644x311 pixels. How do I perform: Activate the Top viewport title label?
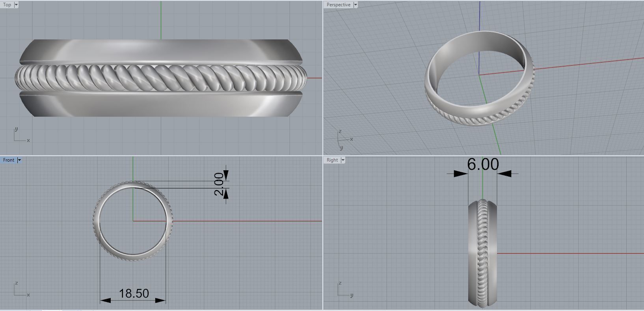[x=7, y=5]
